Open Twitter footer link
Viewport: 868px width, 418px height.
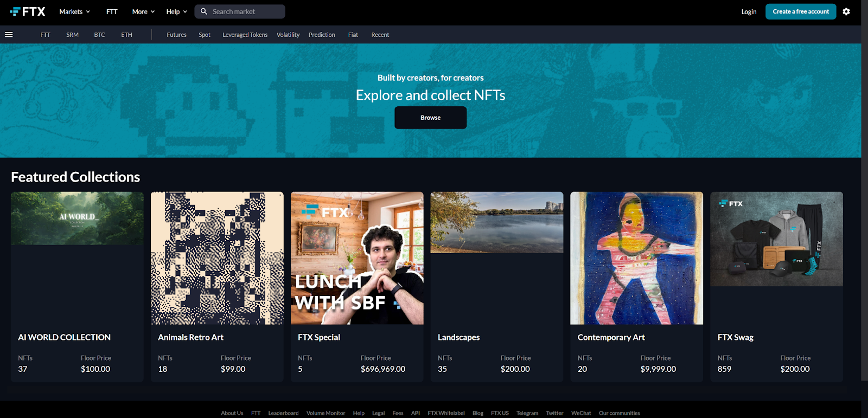(554, 413)
